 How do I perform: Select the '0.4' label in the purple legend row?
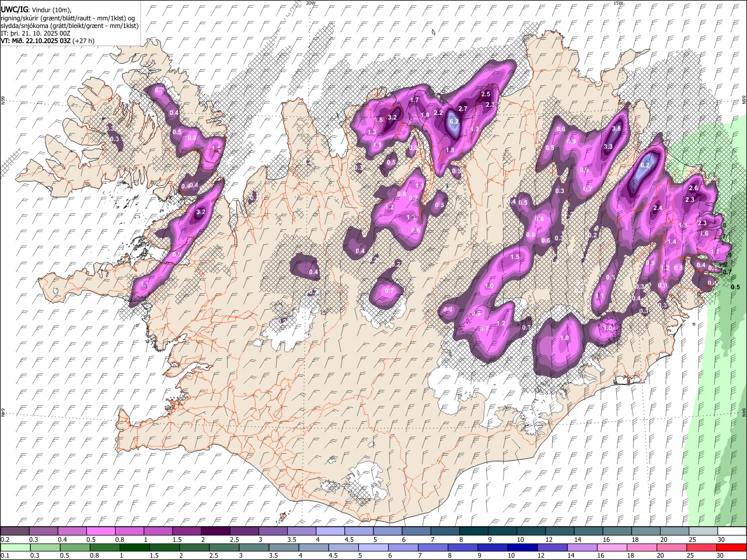coord(62,540)
